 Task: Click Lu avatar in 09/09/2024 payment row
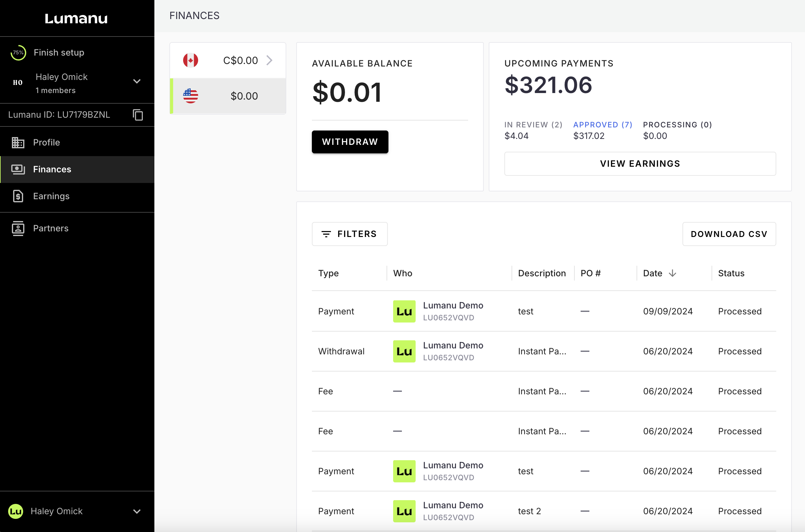pos(404,312)
